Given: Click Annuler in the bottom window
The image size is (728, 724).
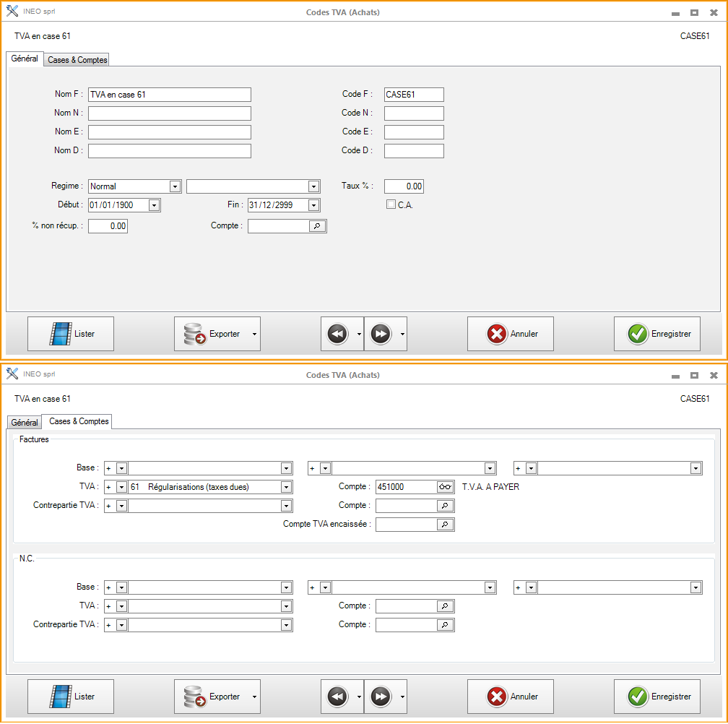Looking at the screenshot, I should [510, 697].
